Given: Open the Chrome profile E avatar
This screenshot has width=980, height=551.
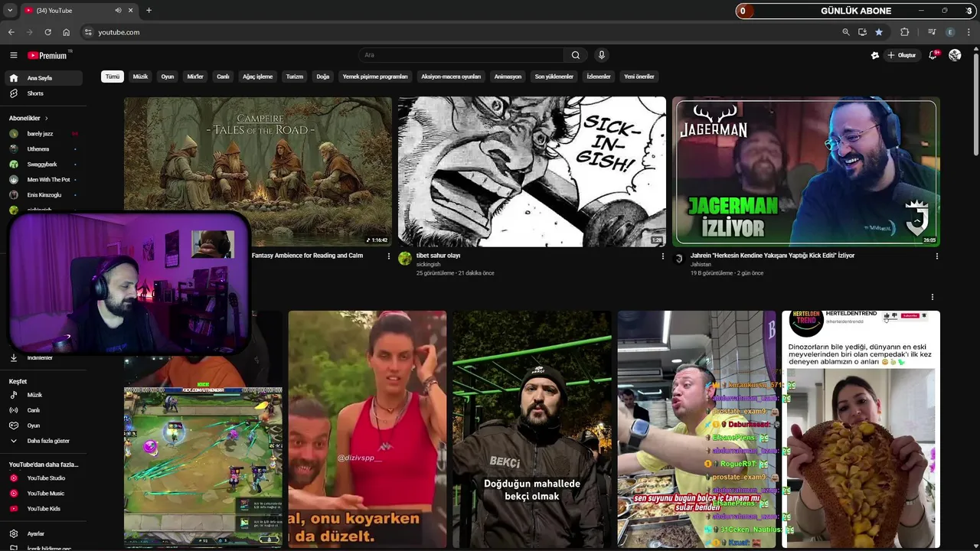Looking at the screenshot, I should (950, 32).
